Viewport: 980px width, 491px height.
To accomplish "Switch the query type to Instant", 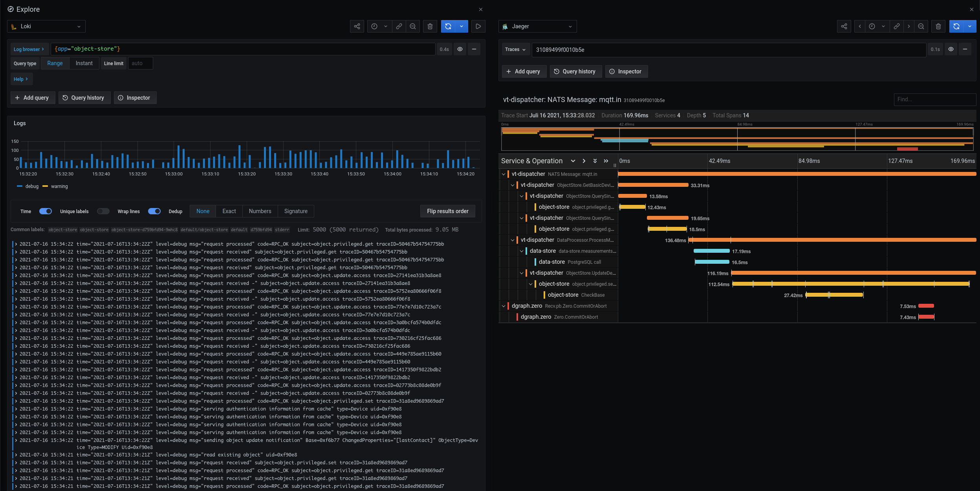I will 84,63.
